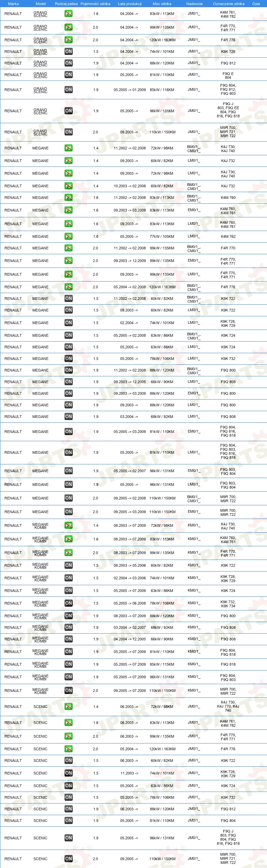The height and width of the screenshot is (868, 267).
Task: Select ON icon in Megane Kombi 85kW / 115KM row
Action: (x=68, y=665)
